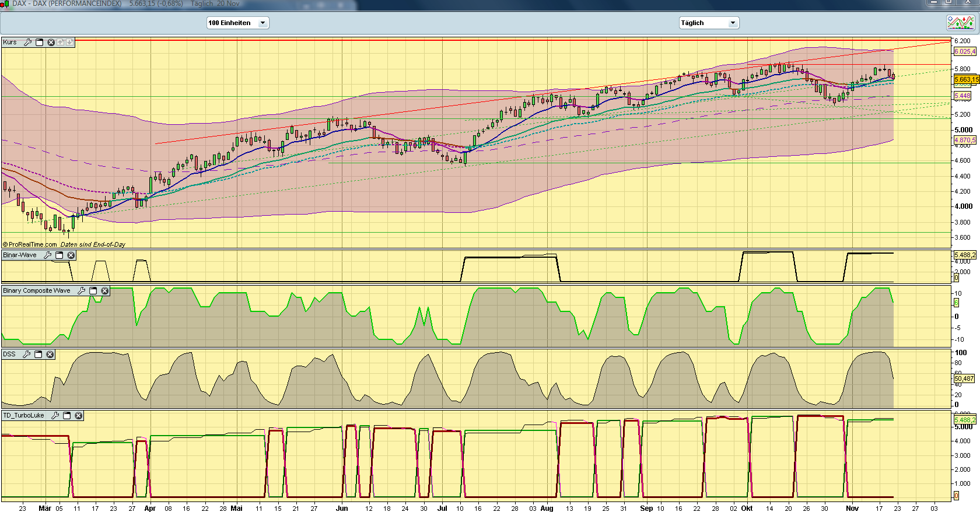Open TD_TurboLuke indicator settings wrench
Image resolution: width=980 pixels, height=512 pixels.
(x=55, y=416)
